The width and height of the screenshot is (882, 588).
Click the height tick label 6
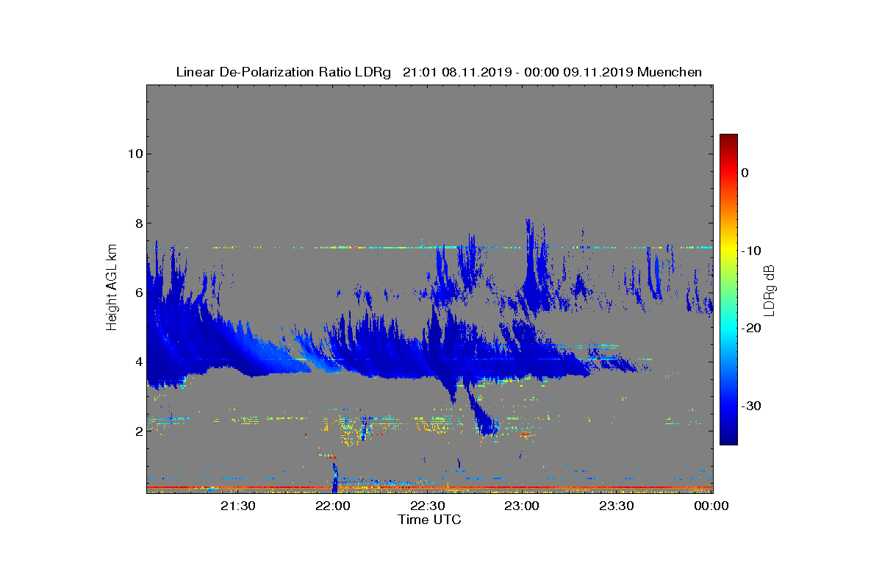pos(138,293)
